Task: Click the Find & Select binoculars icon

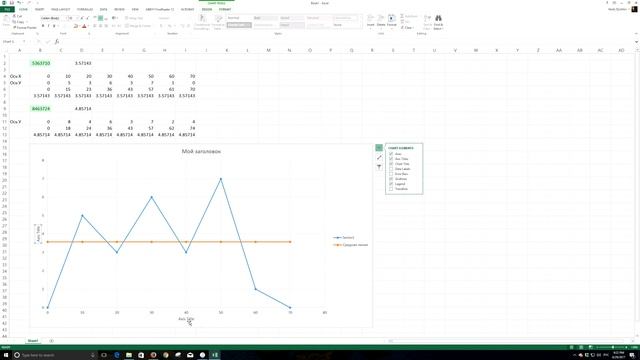Action: pos(438,18)
